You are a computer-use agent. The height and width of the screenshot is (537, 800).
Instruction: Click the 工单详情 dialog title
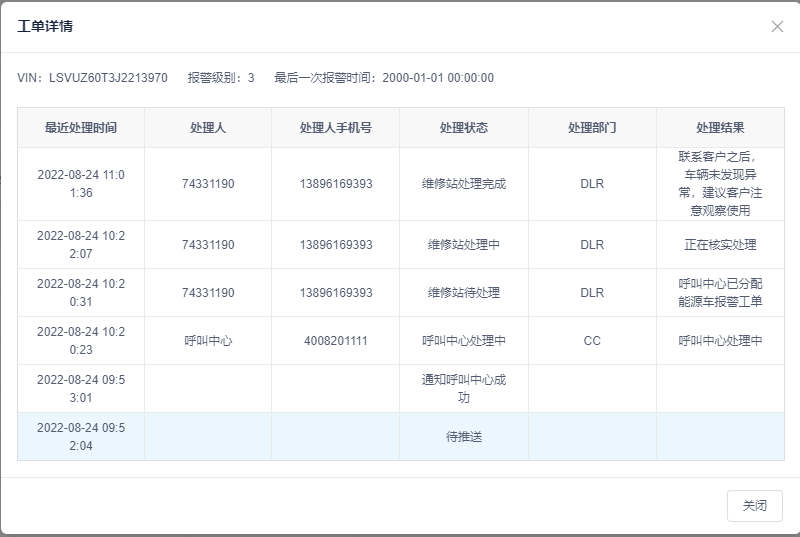tap(45, 26)
